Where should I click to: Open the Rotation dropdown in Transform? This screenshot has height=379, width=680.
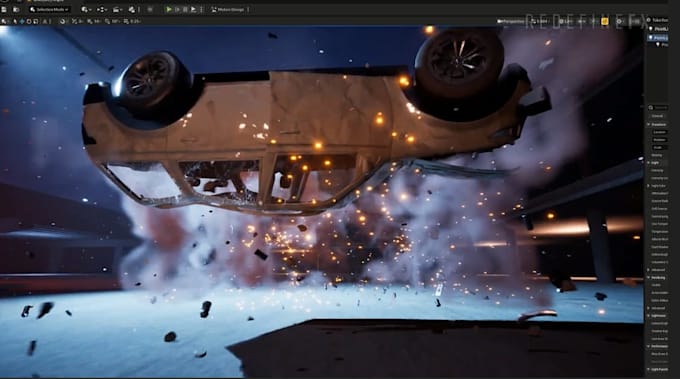pos(660,140)
